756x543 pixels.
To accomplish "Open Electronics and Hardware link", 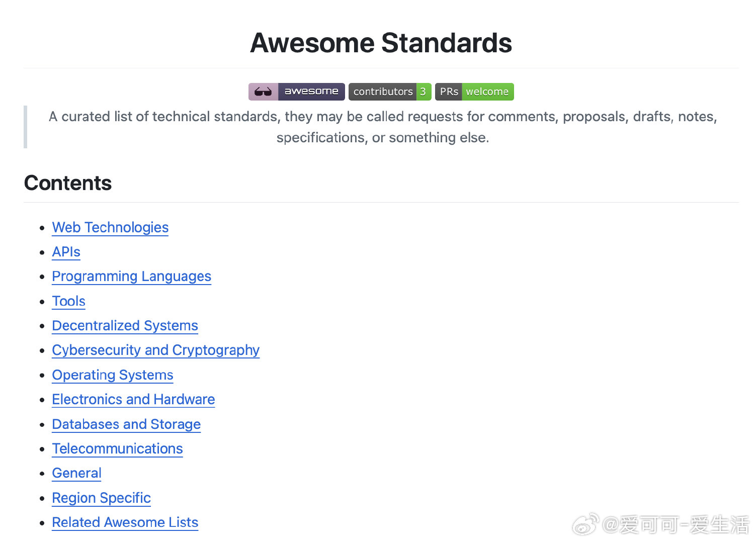I will click(134, 399).
